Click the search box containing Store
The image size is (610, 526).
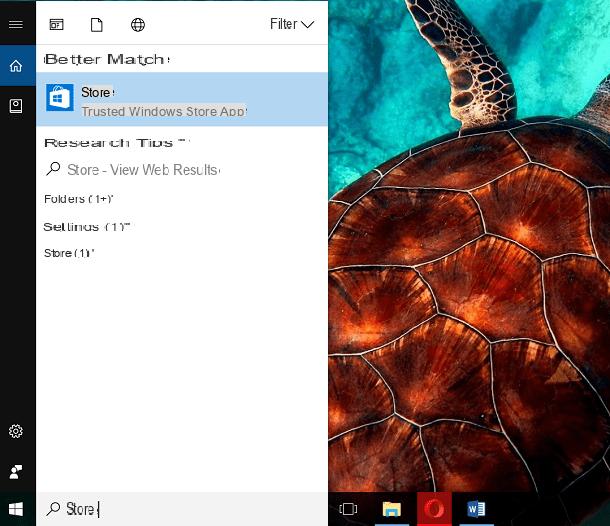coord(182,509)
